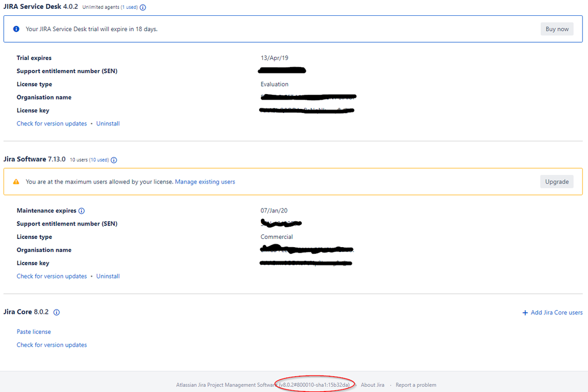This screenshot has width=588, height=392.
Task: Open the (10 used) users link
Action: [x=99, y=160]
